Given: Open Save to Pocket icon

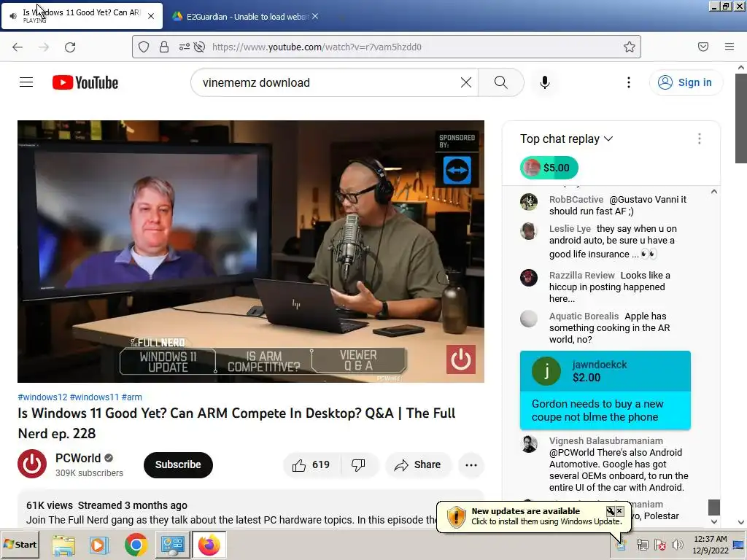Looking at the screenshot, I should pyautogui.click(x=703, y=47).
